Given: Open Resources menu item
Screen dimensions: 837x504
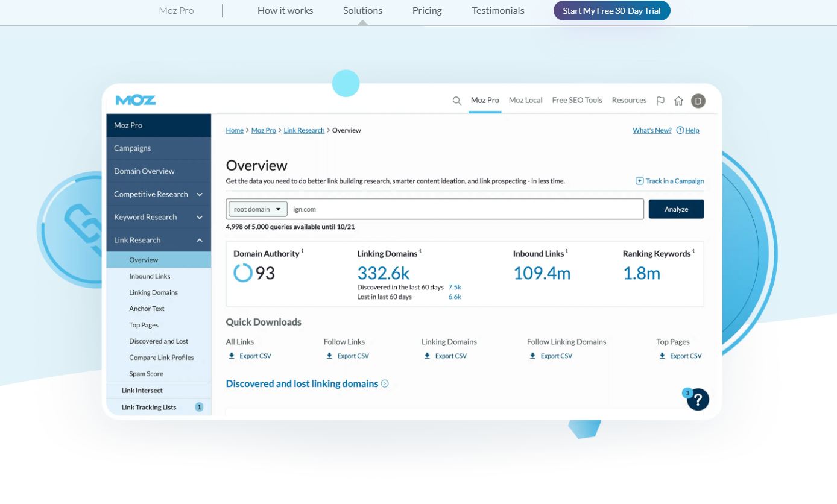Looking at the screenshot, I should 629,101.
